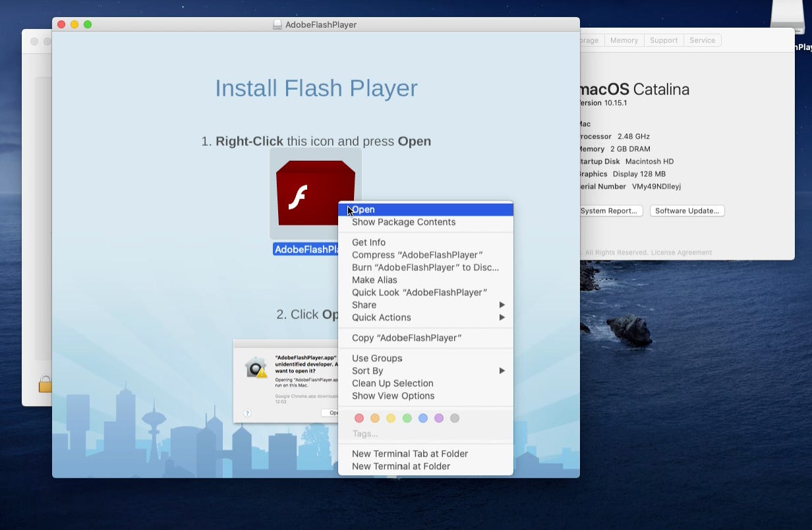Choose Get Info from context menu
The width and height of the screenshot is (812, 530).
[426, 243]
